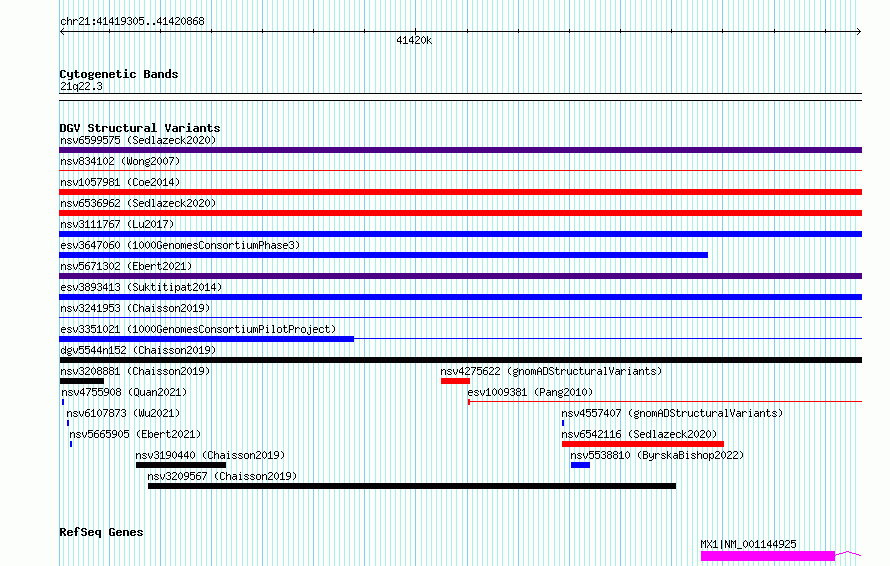Viewport: 890px width, 566px height.
Task: Click the small blue nsv5538810 bar
Action: [x=580, y=465]
